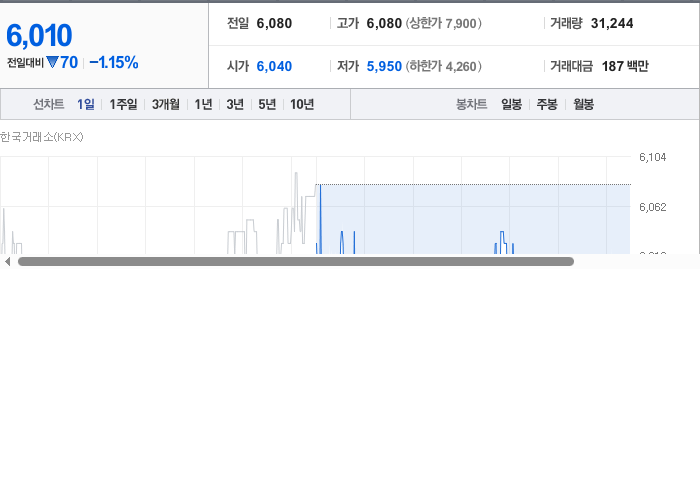
Task: Open the 일봉 candlestick chart
Action: click(x=512, y=104)
